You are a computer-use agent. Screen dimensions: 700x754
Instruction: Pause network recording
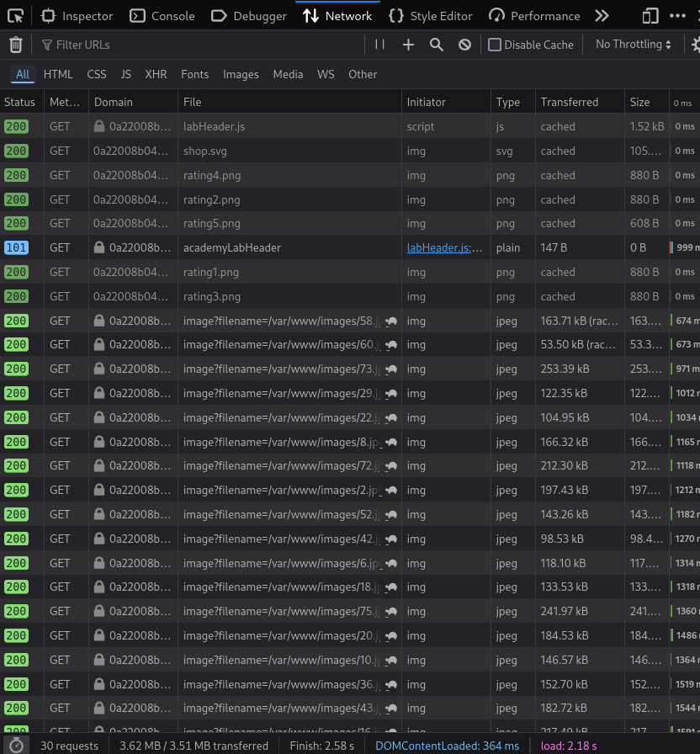click(379, 45)
